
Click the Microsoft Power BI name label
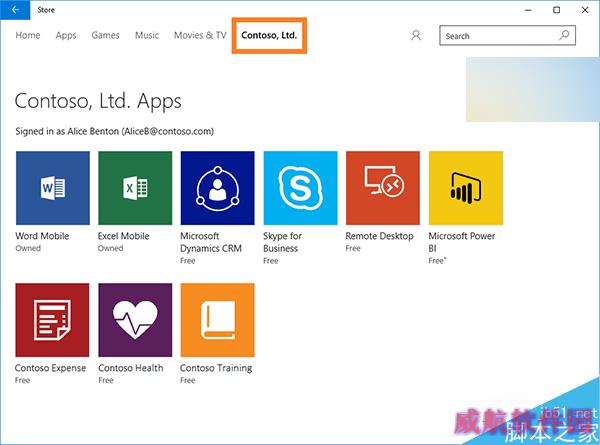[462, 242]
